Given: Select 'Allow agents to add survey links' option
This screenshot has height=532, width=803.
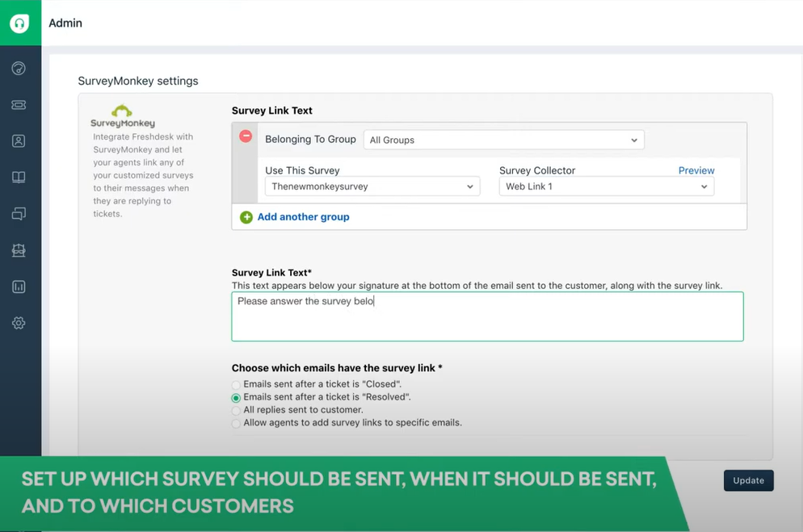Looking at the screenshot, I should (236, 424).
